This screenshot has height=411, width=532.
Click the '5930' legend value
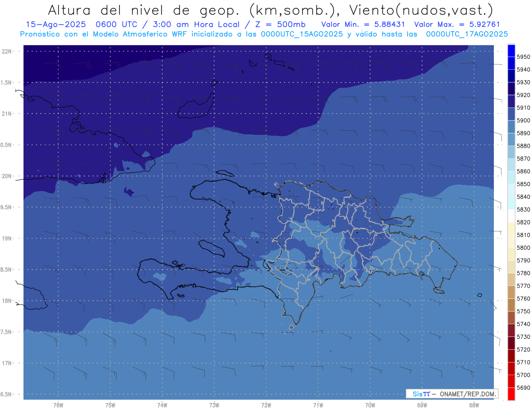tap(524, 82)
